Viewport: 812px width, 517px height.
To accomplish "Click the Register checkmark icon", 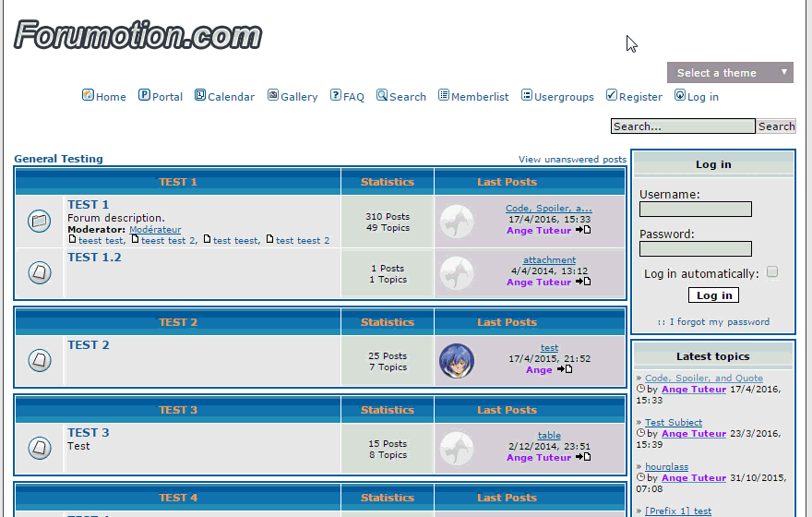I will (x=612, y=95).
